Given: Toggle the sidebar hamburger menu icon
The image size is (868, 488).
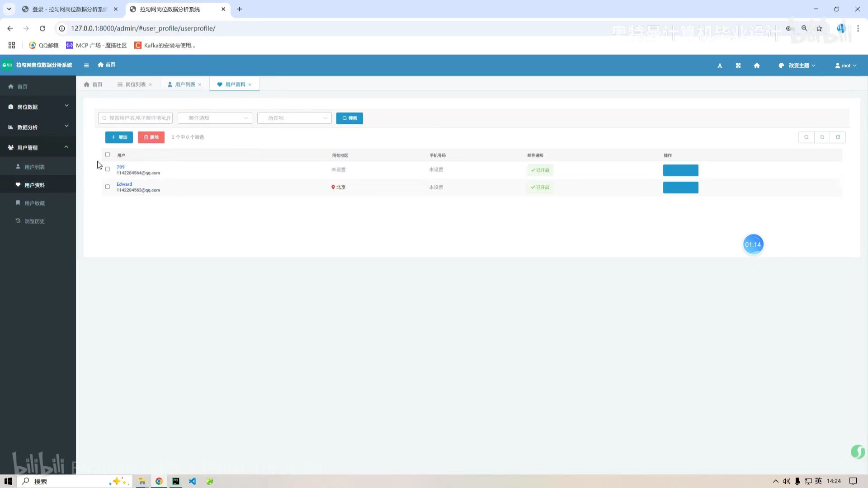Looking at the screenshot, I should click(x=86, y=66).
